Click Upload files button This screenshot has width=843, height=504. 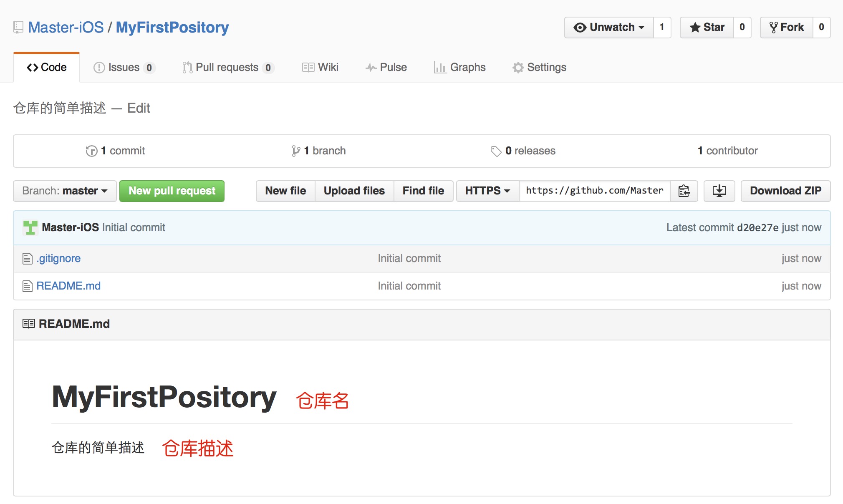pos(354,191)
